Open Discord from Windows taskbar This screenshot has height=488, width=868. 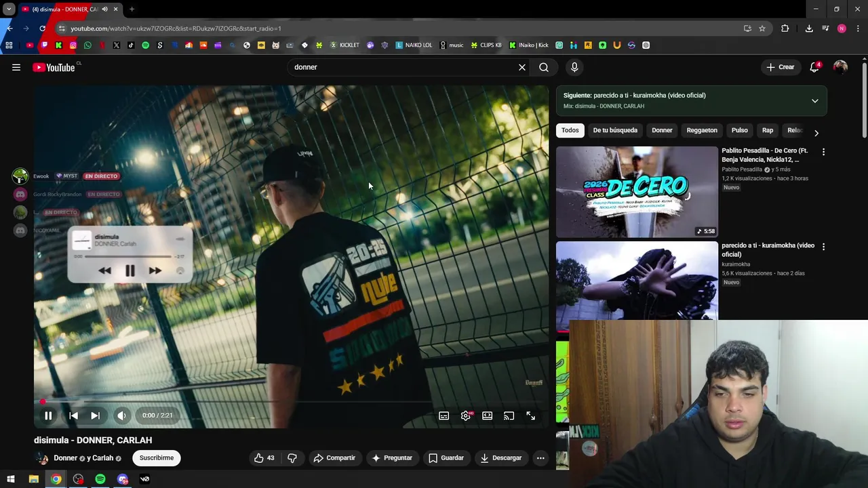[x=123, y=479]
